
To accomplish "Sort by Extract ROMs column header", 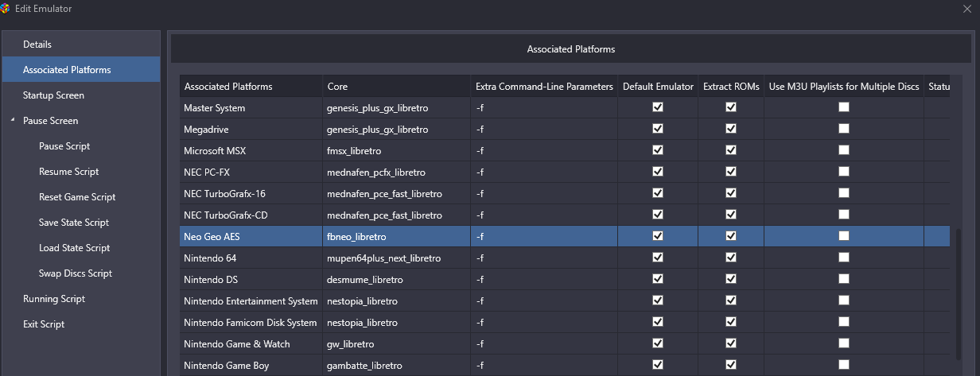I will (x=731, y=87).
